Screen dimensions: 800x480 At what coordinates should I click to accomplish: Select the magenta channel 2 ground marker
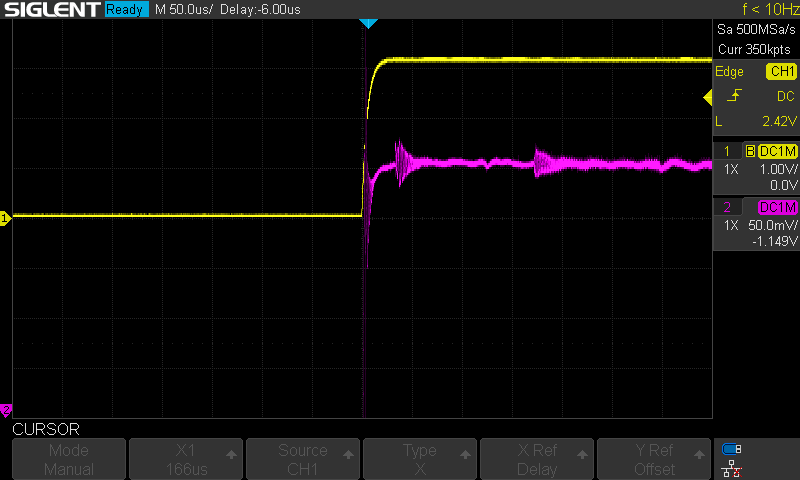5,410
